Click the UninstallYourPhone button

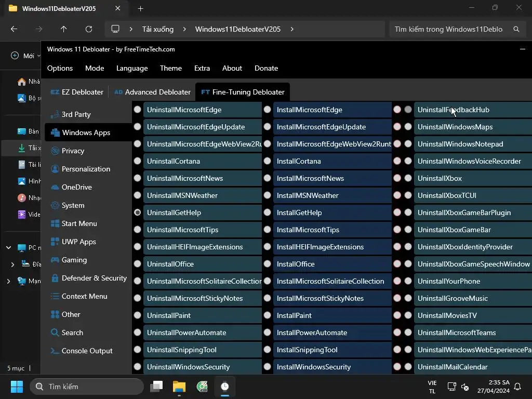[x=473, y=281]
